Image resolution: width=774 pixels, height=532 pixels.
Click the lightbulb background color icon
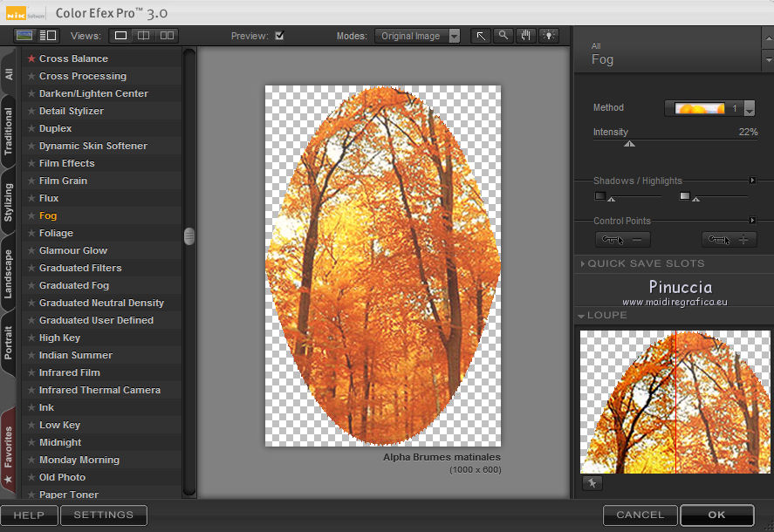pos(548,36)
